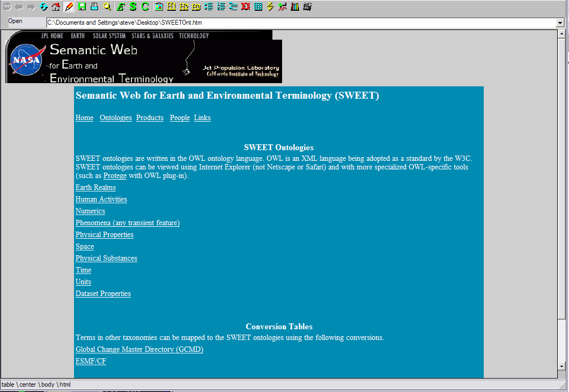Open the Ontologies navigation link
Image resolution: width=569 pixels, height=392 pixels.
click(x=115, y=118)
